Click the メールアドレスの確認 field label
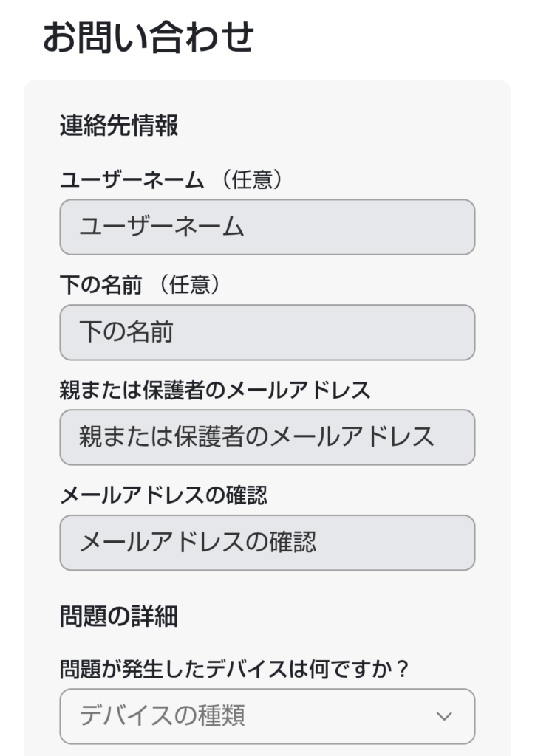 (163, 495)
